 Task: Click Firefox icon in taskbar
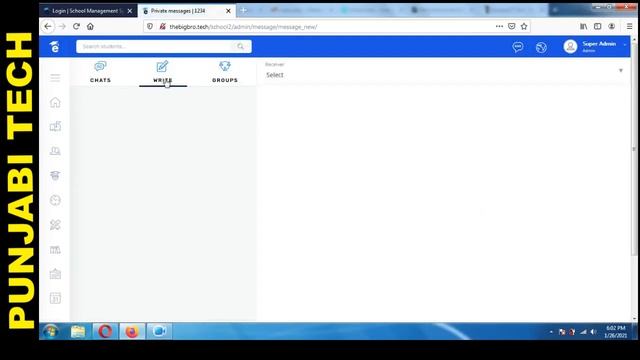[131, 331]
